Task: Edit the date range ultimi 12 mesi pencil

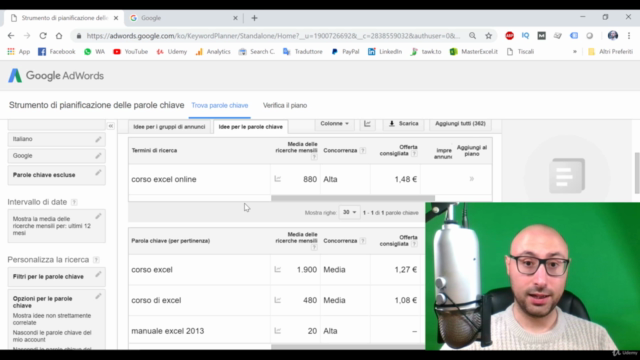Action: tap(98, 216)
